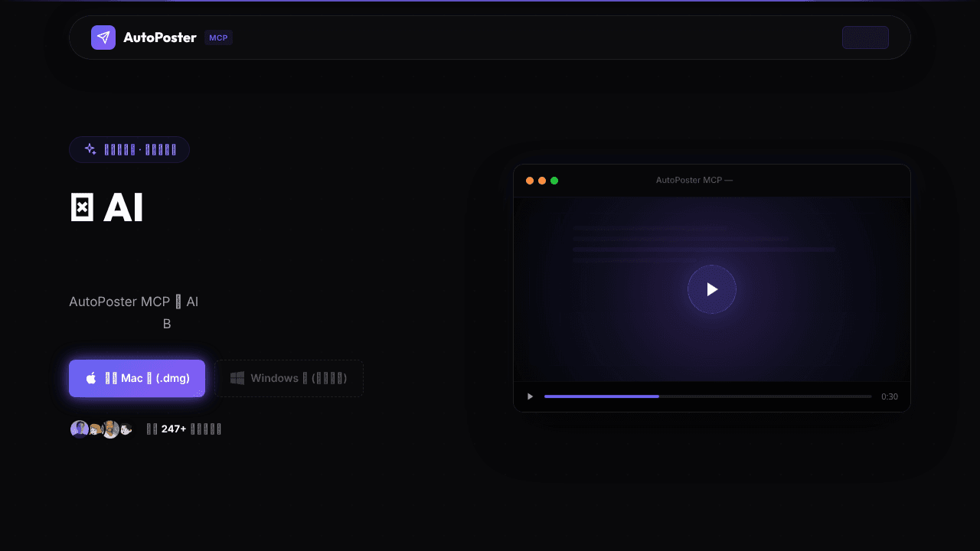Image resolution: width=980 pixels, height=551 pixels.
Task: Click the first purple user avatar
Action: [x=80, y=429]
